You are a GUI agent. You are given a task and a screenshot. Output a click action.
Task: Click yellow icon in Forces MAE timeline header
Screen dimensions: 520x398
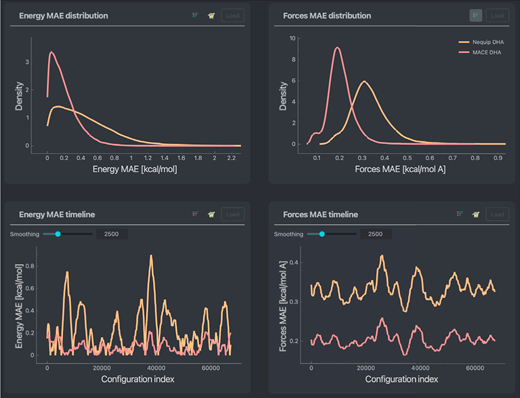click(476, 214)
